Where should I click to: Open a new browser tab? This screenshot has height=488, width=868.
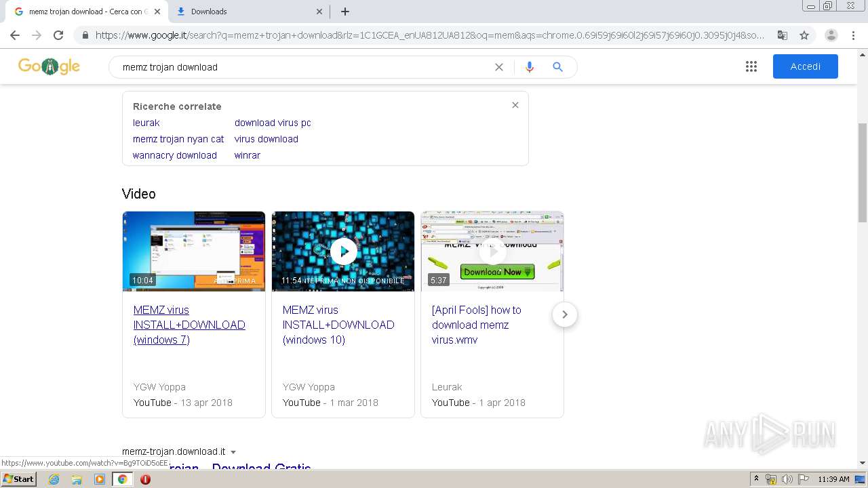[x=345, y=12]
